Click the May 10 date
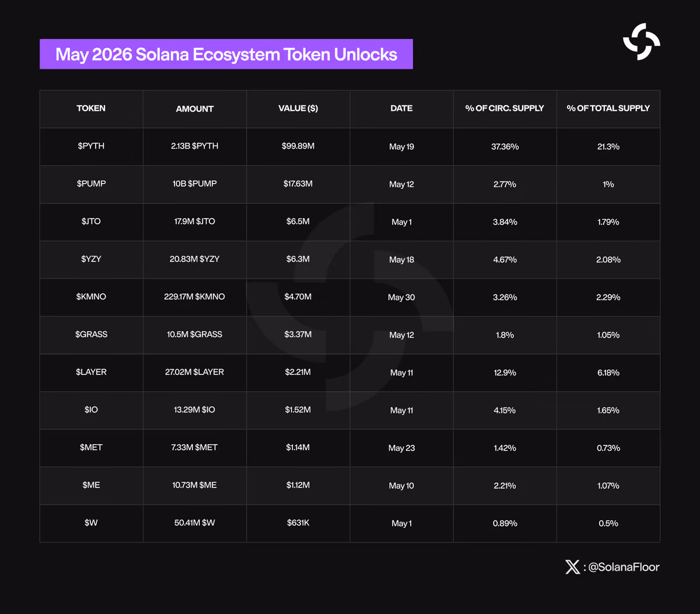The image size is (700, 614). click(401, 486)
